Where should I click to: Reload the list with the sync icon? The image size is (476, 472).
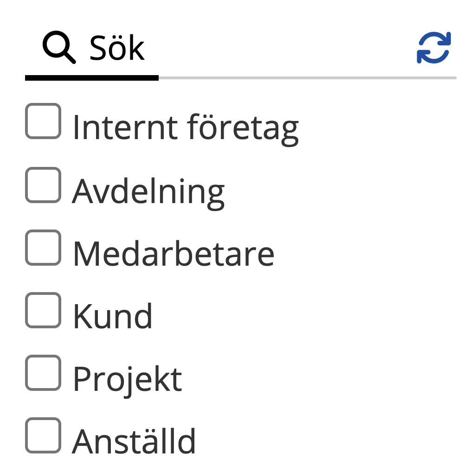tap(434, 48)
